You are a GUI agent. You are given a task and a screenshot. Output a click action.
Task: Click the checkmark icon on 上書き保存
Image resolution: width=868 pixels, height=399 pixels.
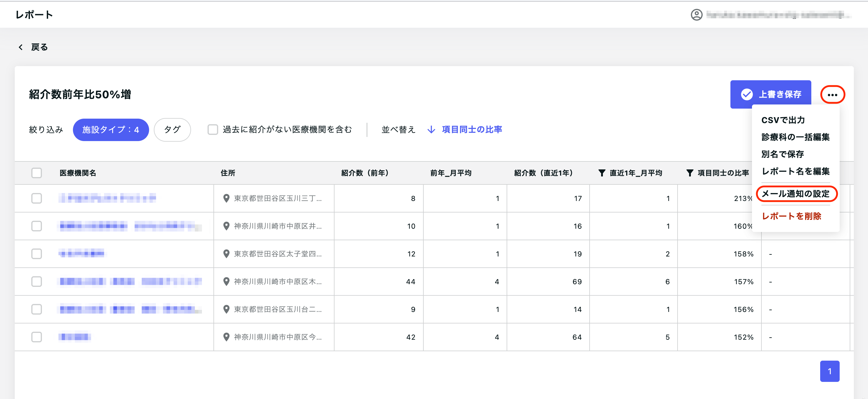click(x=747, y=94)
